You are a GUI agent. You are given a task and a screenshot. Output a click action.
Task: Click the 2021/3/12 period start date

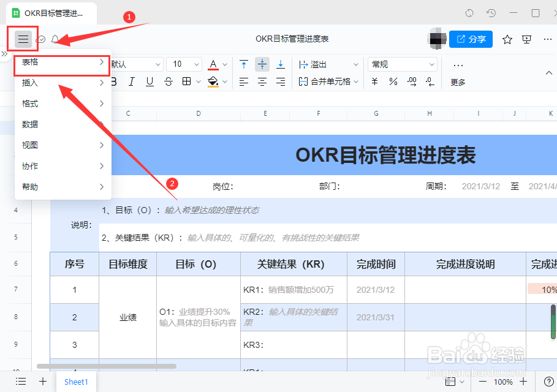[480, 186]
